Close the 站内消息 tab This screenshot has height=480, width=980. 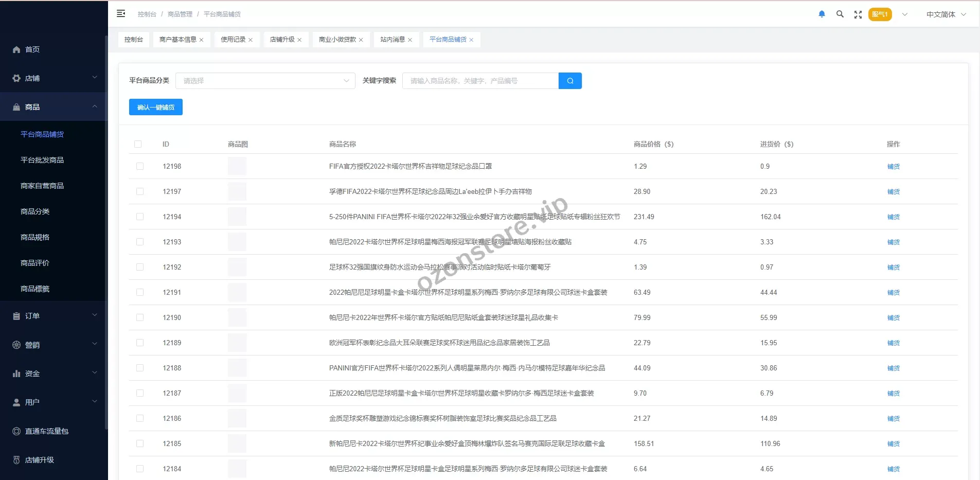(410, 40)
